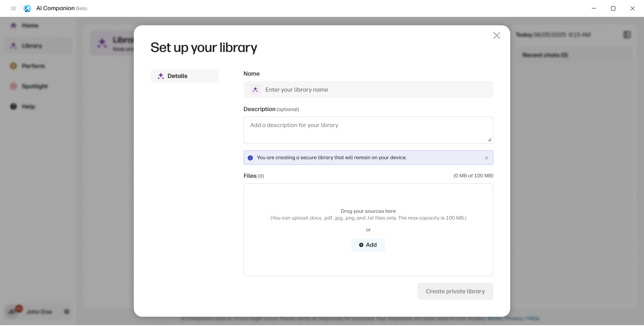The image size is (644, 326).
Task: Click the info icon in the secure library notice
Action: (250, 158)
